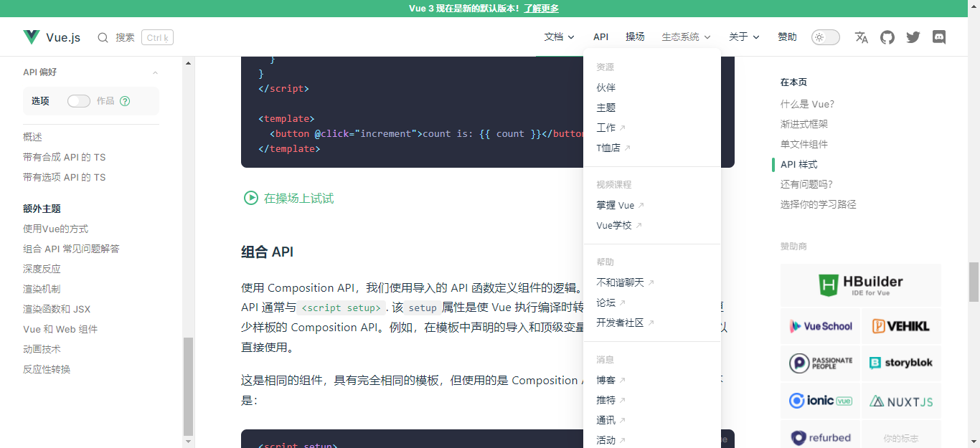Jump to API 样式 section
Viewport: 980px width, 448px height.
click(x=798, y=164)
